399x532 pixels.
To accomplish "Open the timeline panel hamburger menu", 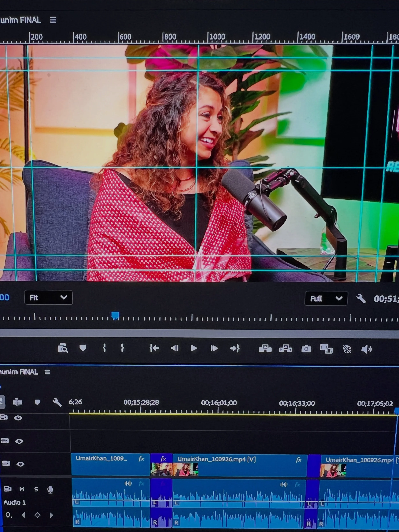I will [x=47, y=372].
